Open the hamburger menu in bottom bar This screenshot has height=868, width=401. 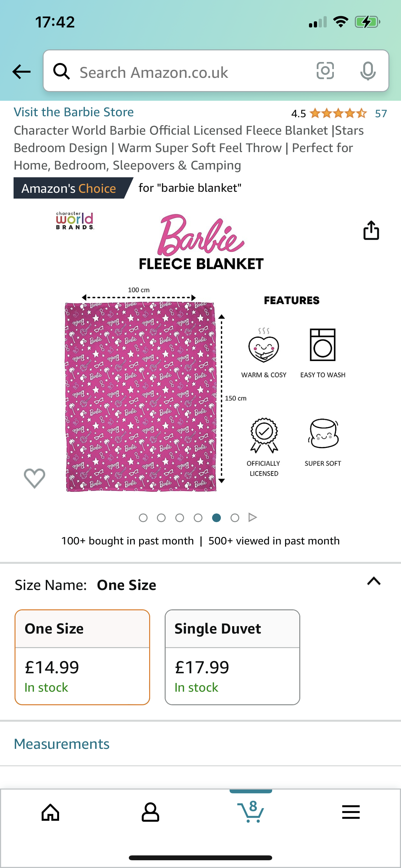(x=351, y=812)
